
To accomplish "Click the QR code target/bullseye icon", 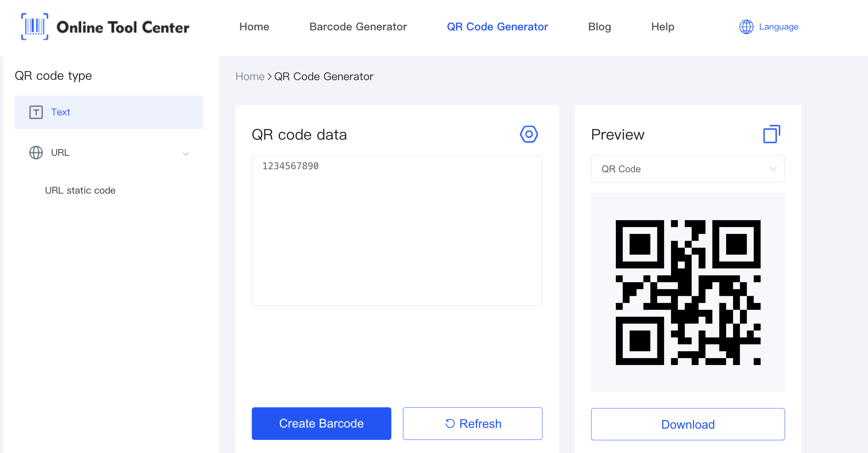I will (528, 134).
